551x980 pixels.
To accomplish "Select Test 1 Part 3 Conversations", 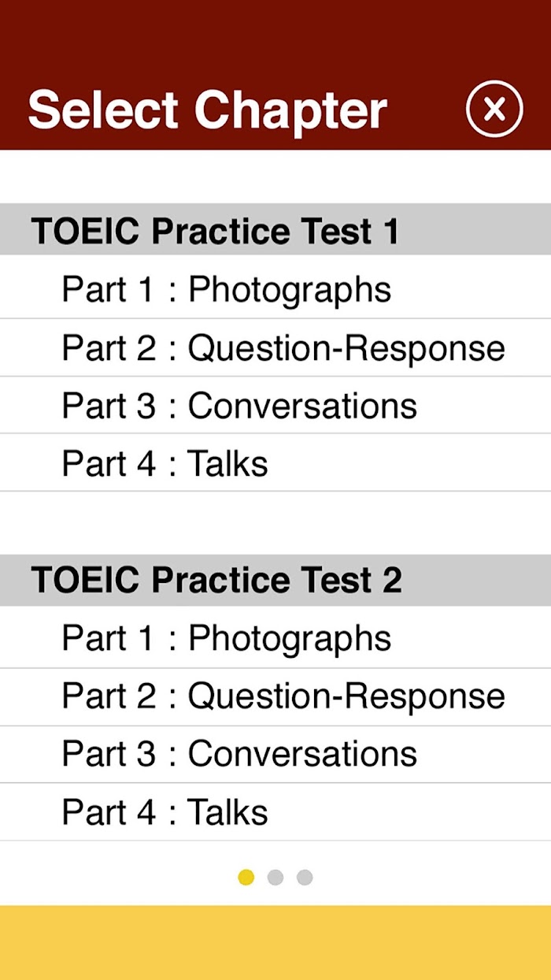I will click(275, 405).
